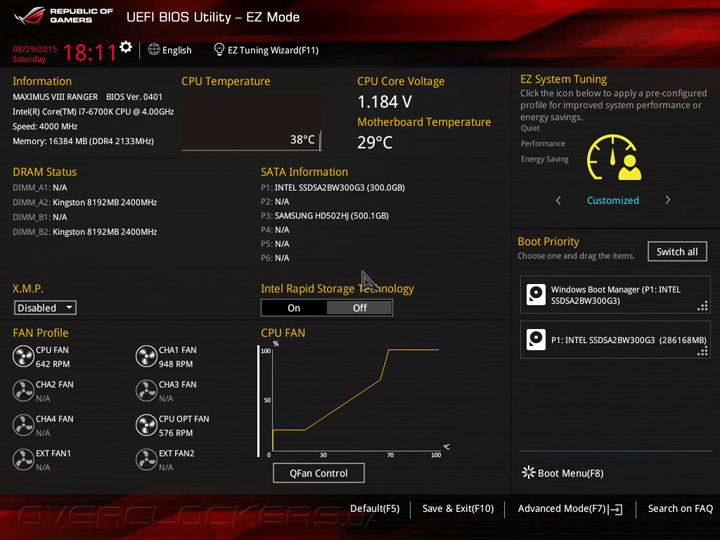Click DIMM_B2 Kingston 8192MB 2400MHz row

click(85, 232)
